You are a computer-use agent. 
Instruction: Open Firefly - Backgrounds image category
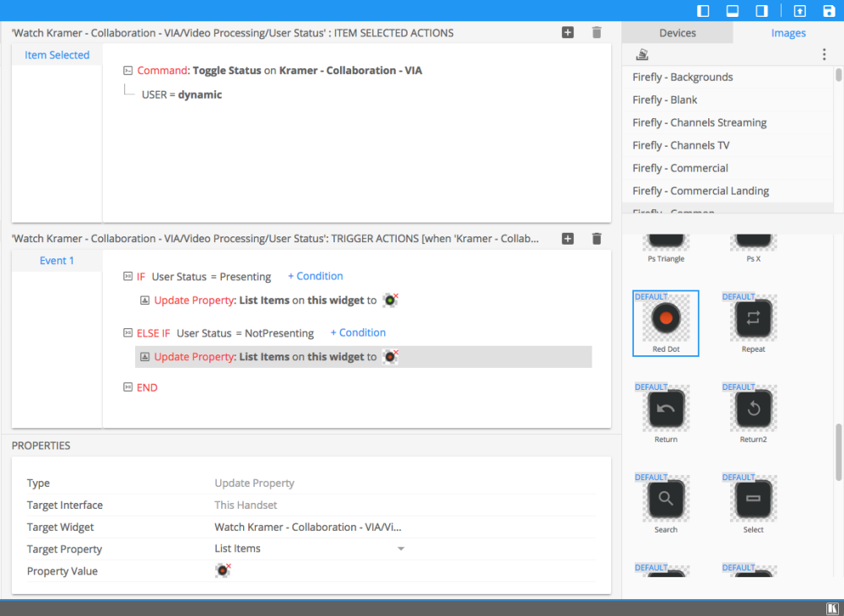coord(728,77)
